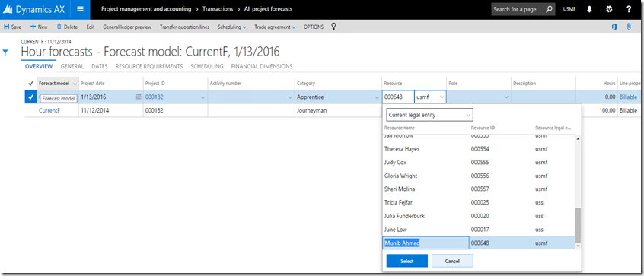
Task: Open notifications bell
Action: (589, 9)
